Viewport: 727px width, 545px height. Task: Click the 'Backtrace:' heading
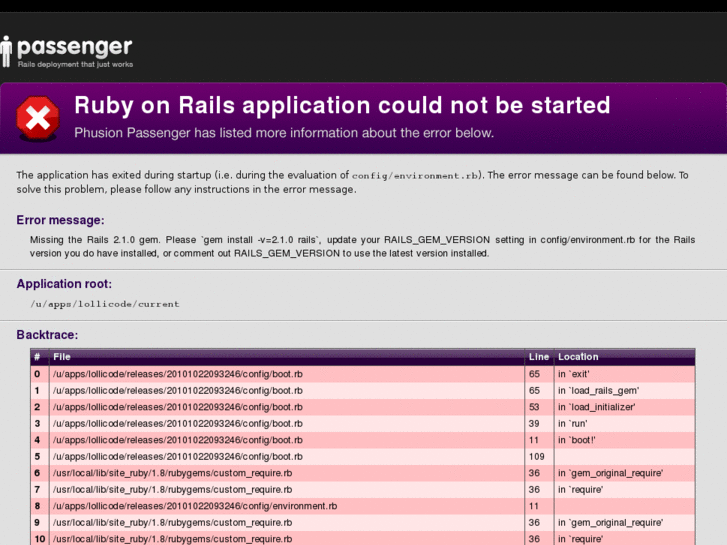47,335
